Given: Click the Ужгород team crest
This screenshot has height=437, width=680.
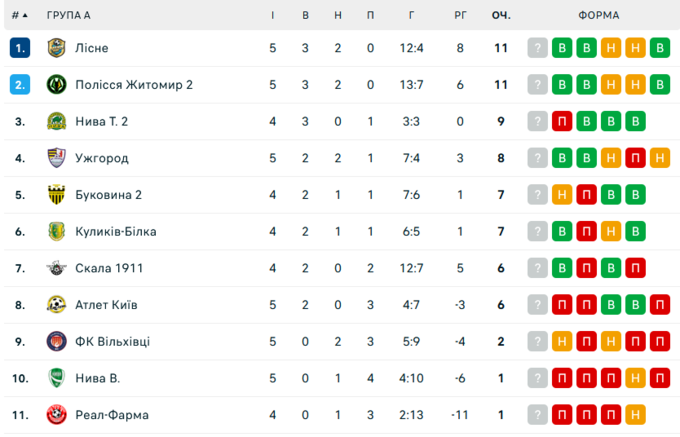Looking at the screenshot, I should click(56, 158).
